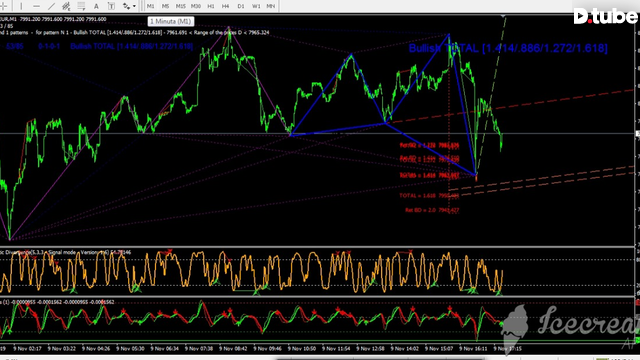
Task: Select the Vertical Line drawing tool
Action: coord(21,6)
